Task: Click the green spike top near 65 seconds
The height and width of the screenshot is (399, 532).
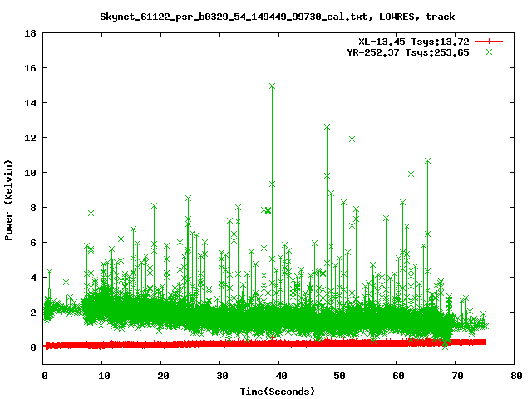Action: [427, 160]
